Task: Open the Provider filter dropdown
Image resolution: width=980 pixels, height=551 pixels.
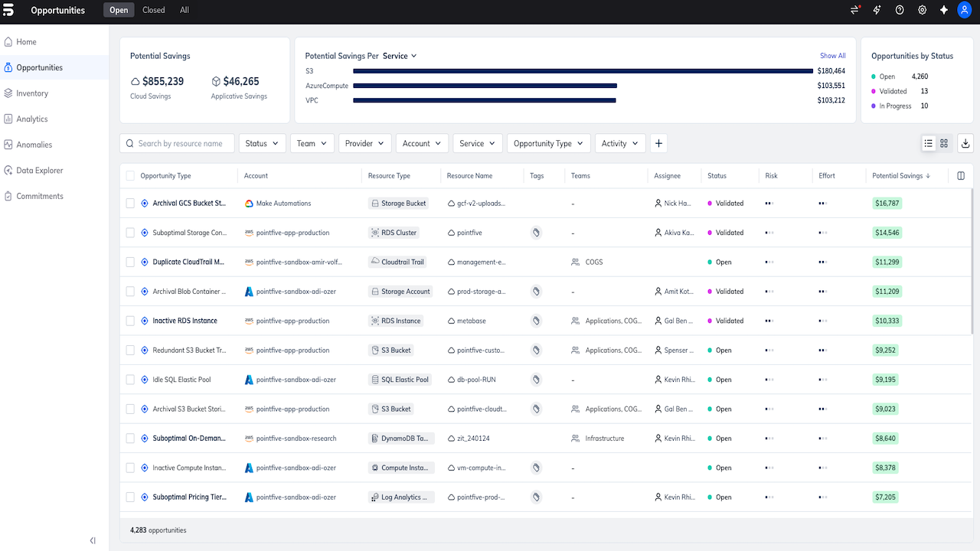Action: pos(364,143)
